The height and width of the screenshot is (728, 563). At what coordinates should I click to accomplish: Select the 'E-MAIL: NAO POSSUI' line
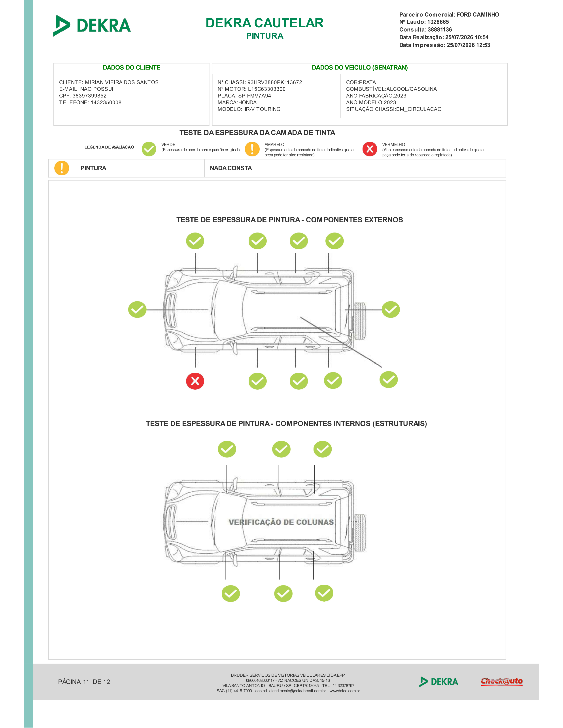(x=86, y=89)
